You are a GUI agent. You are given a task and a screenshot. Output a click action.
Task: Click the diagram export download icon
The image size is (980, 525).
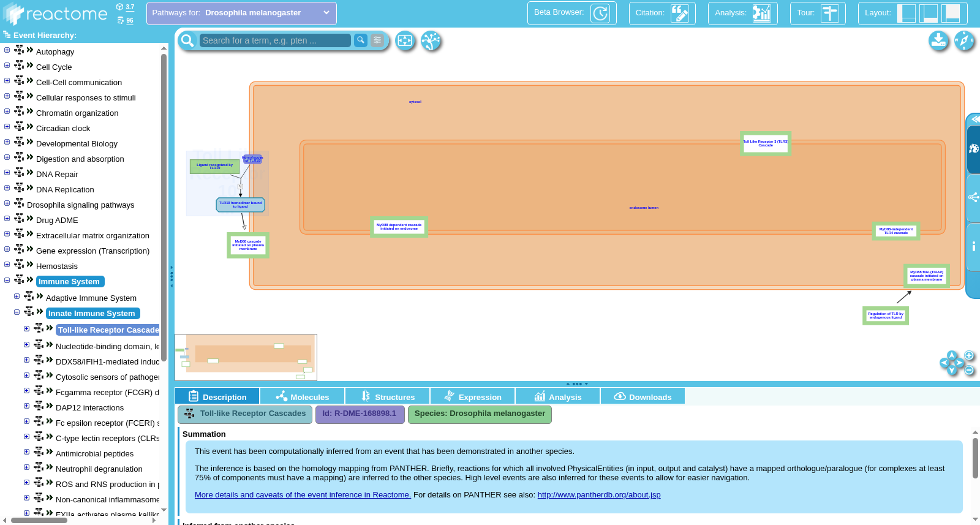tap(938, 41)
